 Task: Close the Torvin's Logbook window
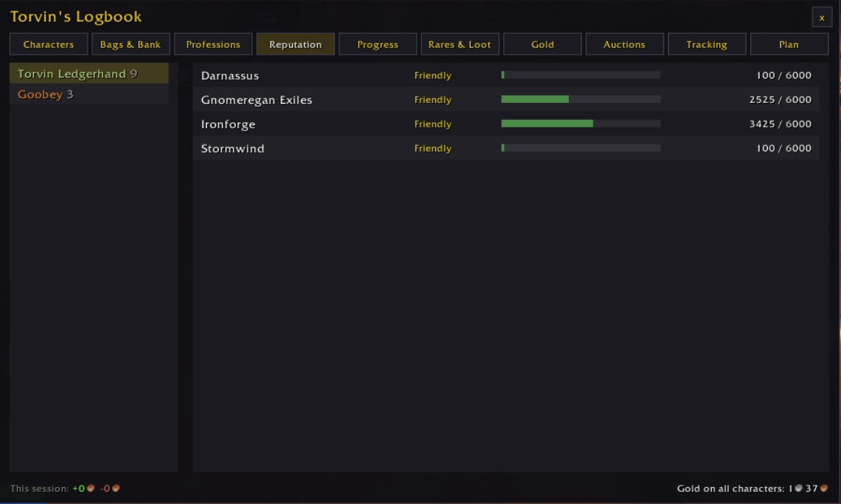coord(822,18)
